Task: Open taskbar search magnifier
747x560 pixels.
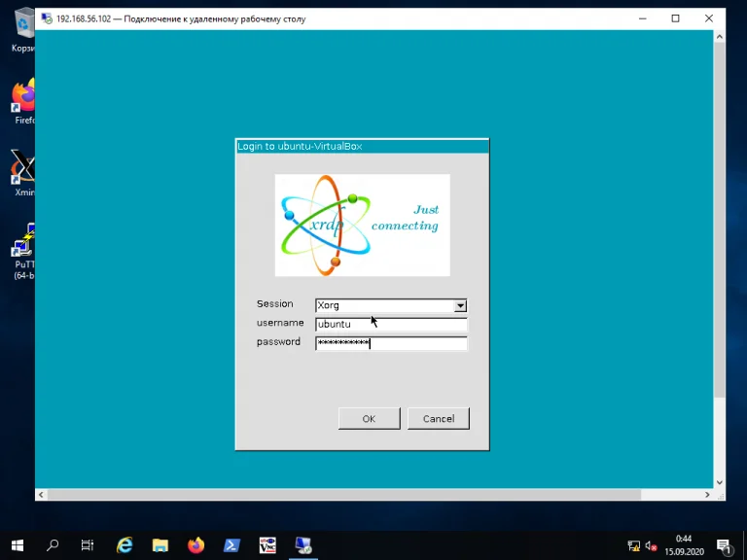Action: (x=53, y=545)
